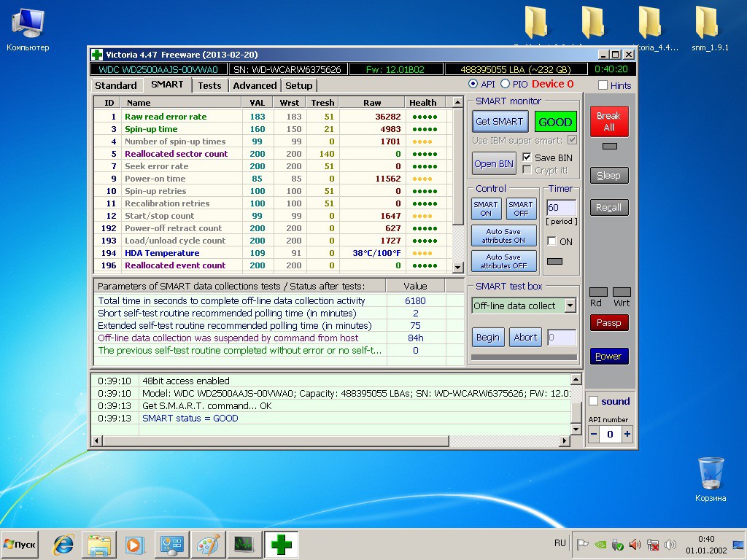Click the Abort button
Image resolution: width=747 pixels, height=560 pixels.
525,338
